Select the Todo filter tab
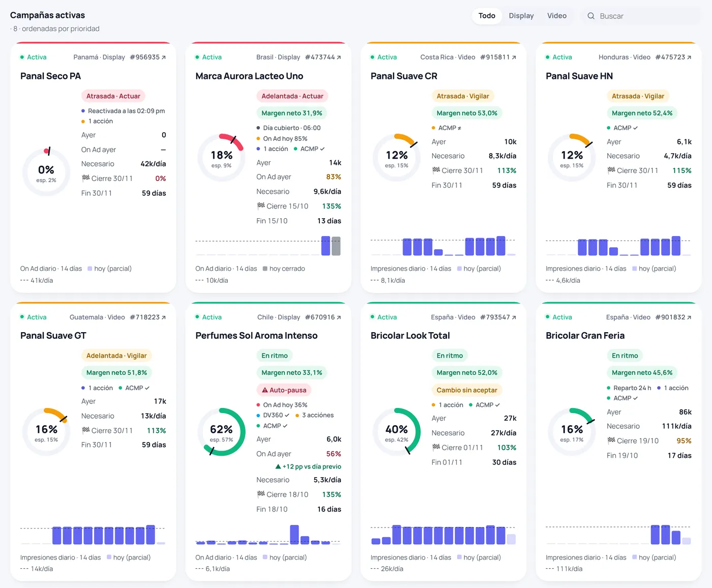The image size is (712, 588). [487, 16]
